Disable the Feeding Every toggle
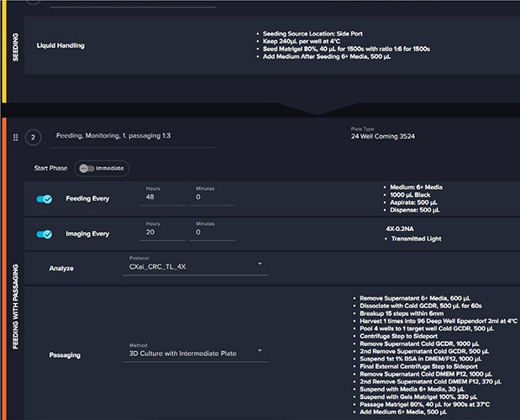Viewport: 520px width, 420px height. [45, 199]
